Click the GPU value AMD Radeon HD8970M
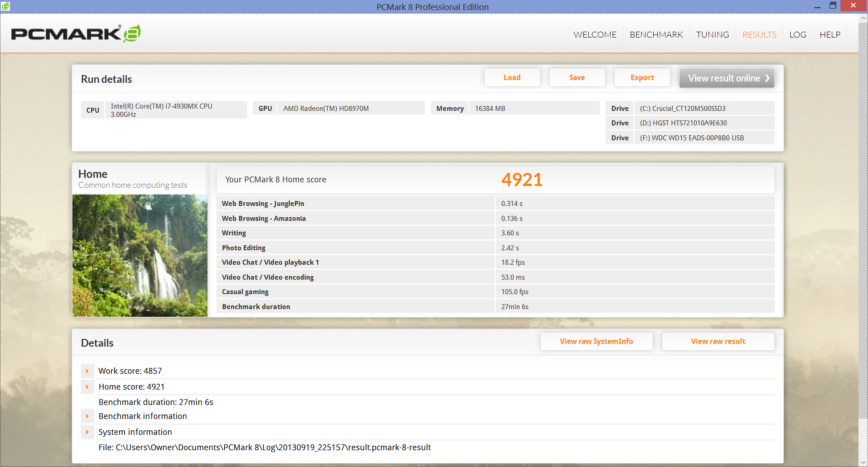868x467 pixels. pyautogui.click(x=326, y=109)
